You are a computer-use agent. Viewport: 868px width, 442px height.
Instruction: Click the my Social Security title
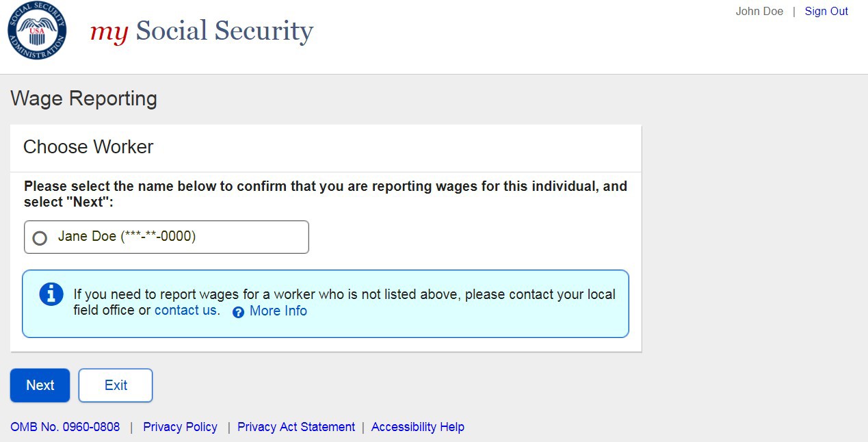click(202, 31)
